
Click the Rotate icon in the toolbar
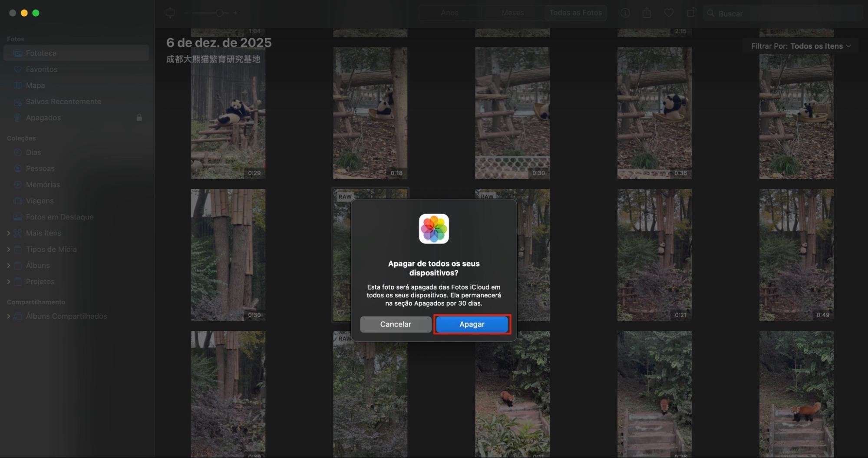[690, 13]
